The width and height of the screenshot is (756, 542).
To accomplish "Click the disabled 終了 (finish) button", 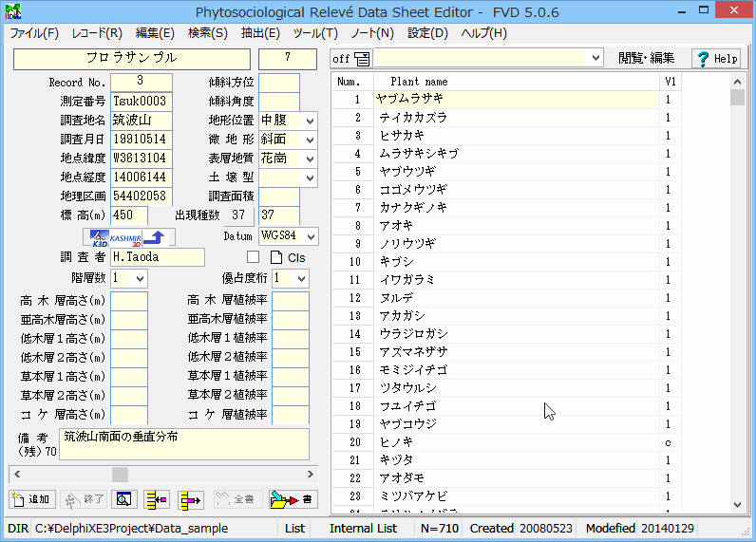I will click(85, 499).
